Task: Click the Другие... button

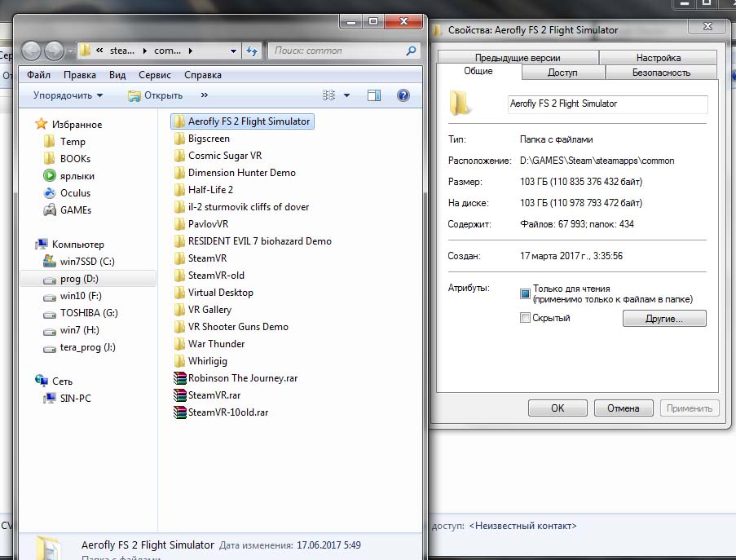Action: tap(664, 318)
